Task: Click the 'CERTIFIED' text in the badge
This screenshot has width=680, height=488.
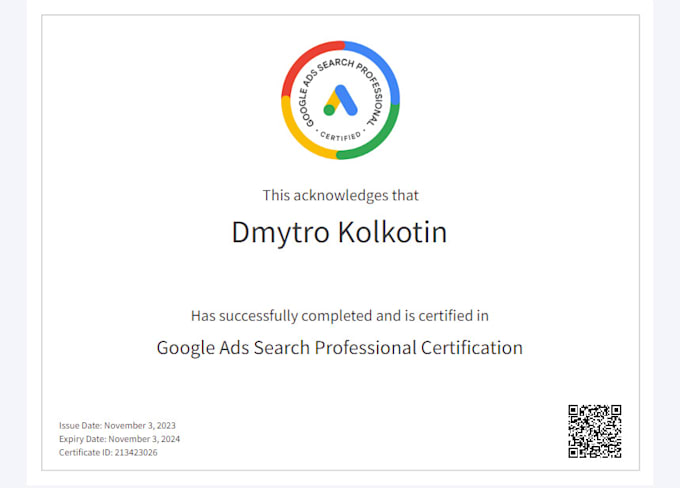Action: point(341,136)
